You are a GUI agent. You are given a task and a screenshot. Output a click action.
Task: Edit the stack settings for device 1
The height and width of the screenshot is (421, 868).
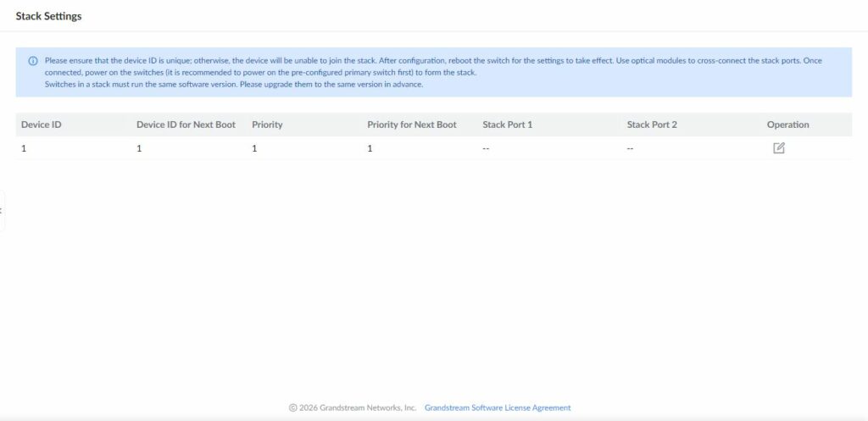778,147
